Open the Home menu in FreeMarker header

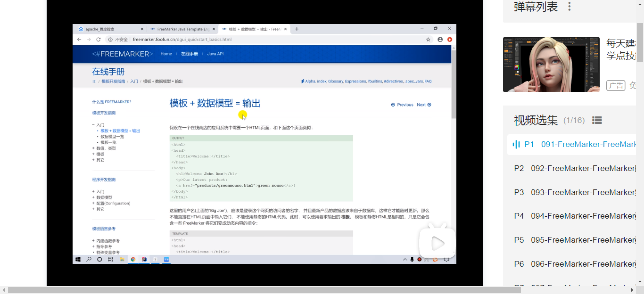[166, 54]
